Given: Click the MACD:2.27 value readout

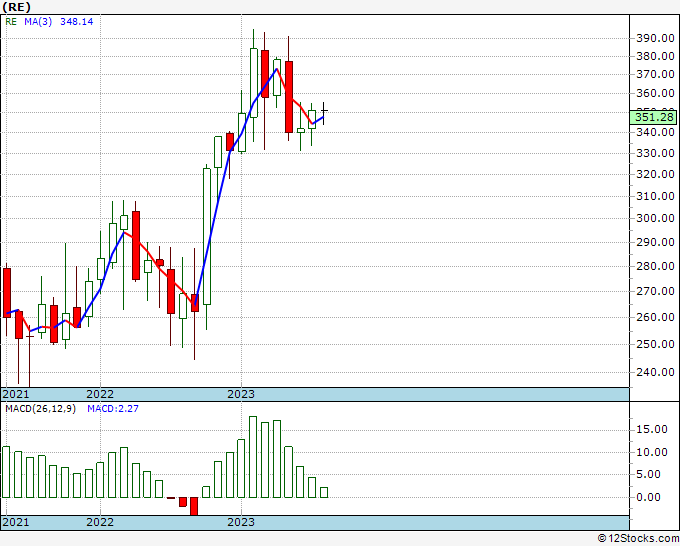Looking at the screenshot, I should tap(113, 409).
